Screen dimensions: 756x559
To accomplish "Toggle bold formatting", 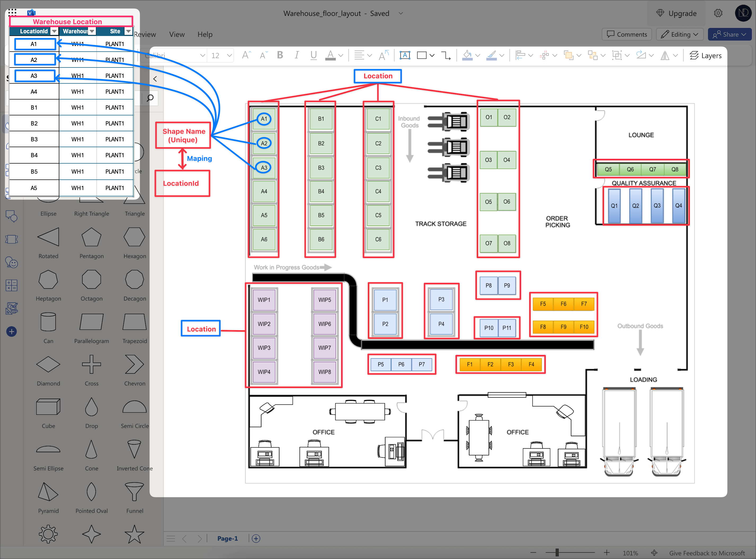I will 280,55.
